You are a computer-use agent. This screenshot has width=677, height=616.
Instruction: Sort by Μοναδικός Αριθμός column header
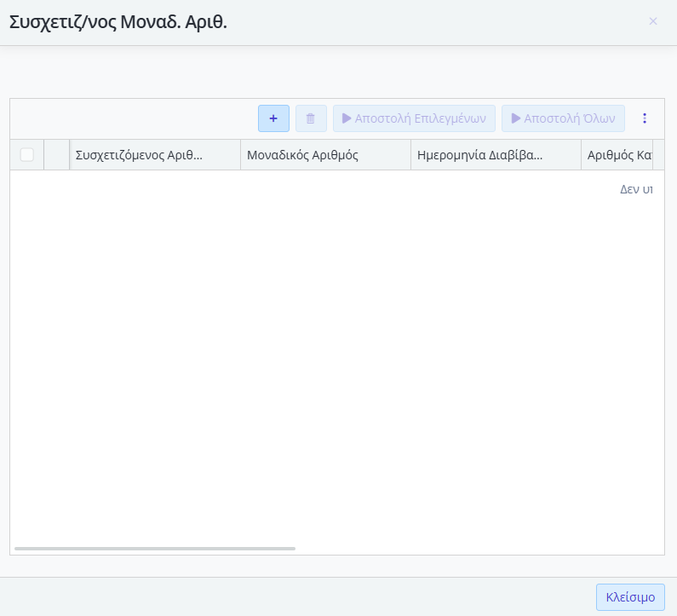point(302,155)
